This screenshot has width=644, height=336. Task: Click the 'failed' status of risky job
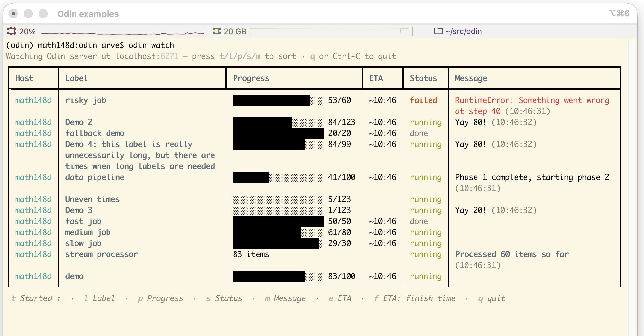[x=424, y=100]
